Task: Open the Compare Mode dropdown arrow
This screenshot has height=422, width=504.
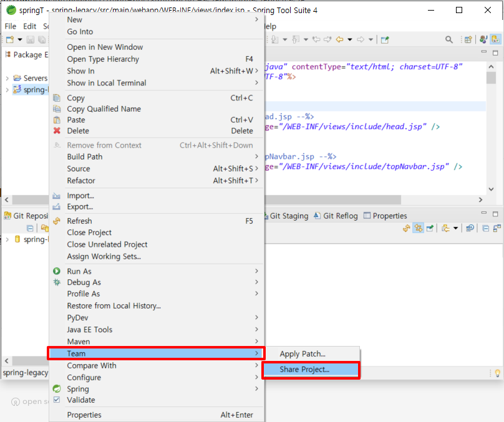Action: click(x=455, y=228)
